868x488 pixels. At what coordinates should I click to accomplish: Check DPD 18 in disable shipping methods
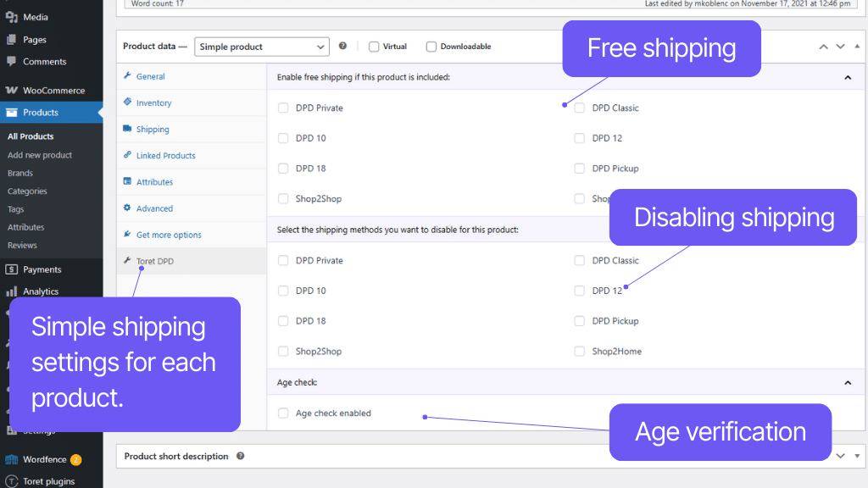click(283, 321)
